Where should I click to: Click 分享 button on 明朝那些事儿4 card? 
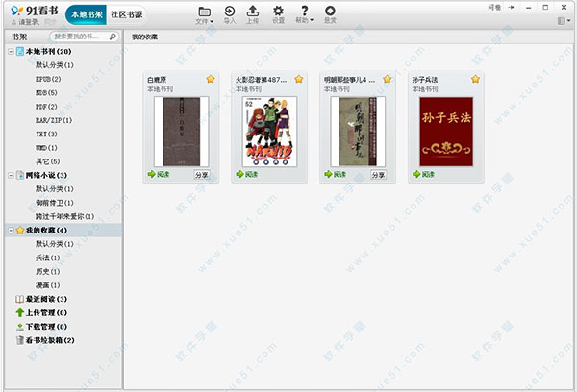(378, 175)
